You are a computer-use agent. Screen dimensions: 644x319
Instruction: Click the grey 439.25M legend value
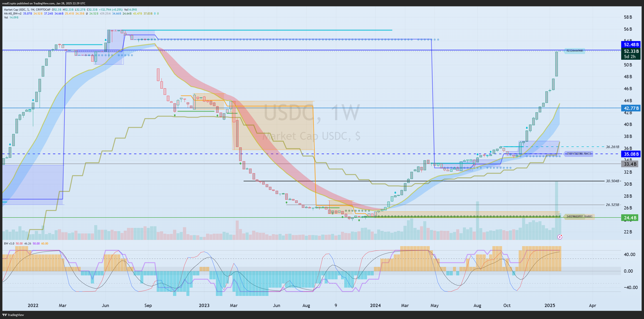pyautogui.click(x=106, y=14)
